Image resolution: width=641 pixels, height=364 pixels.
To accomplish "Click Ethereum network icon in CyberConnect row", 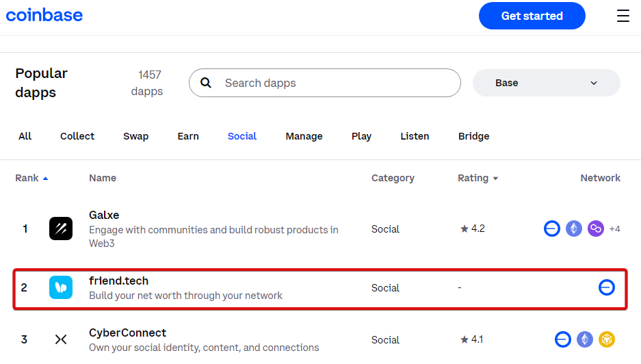I will pyautogui.click(x=585, y=339).
